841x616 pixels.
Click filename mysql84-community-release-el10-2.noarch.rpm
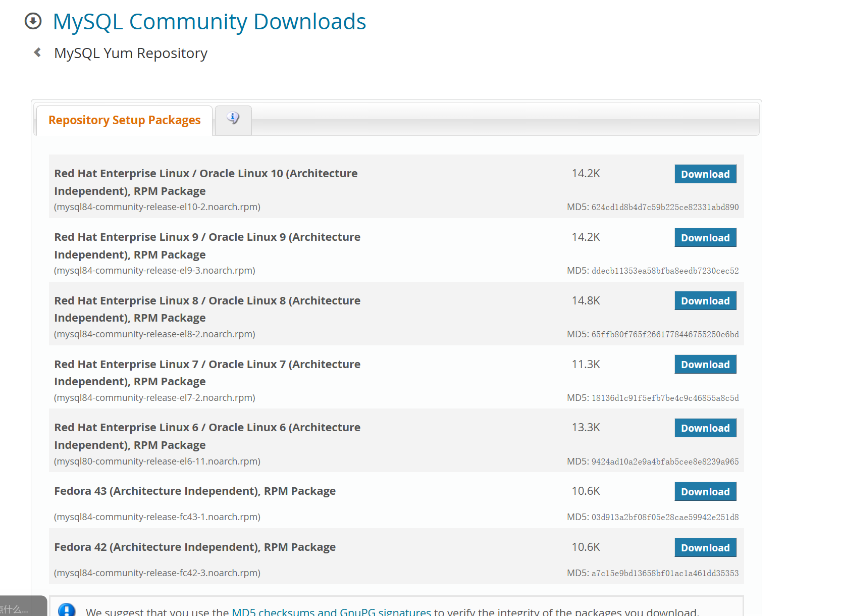click(x=157, y=207)
